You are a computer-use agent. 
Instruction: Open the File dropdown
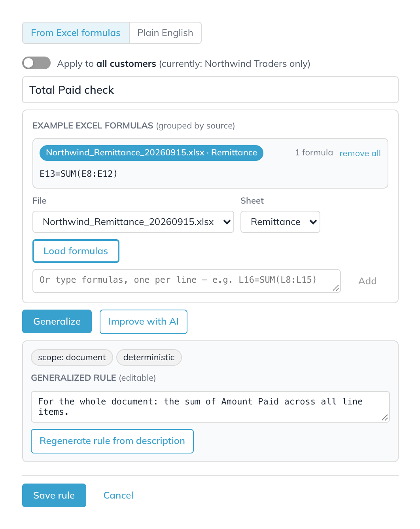tap(133, 222)
